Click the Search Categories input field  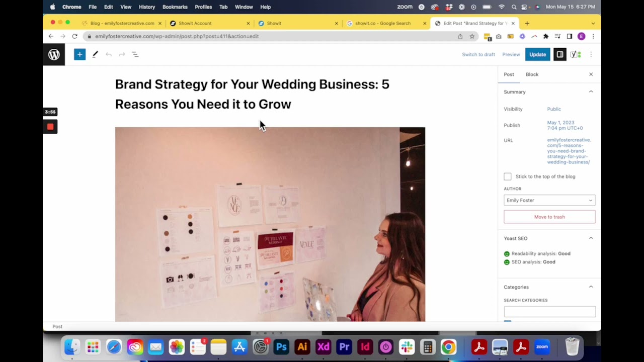point(549,312)
